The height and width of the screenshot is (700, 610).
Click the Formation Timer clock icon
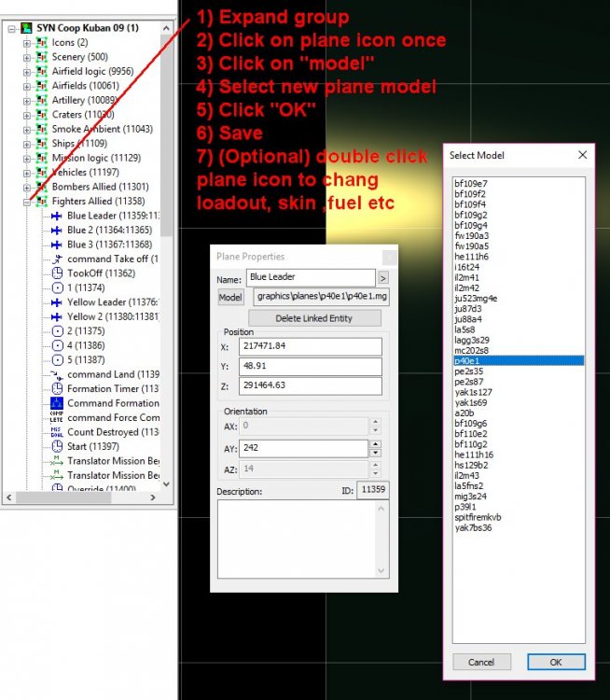(x=55, y=389)
